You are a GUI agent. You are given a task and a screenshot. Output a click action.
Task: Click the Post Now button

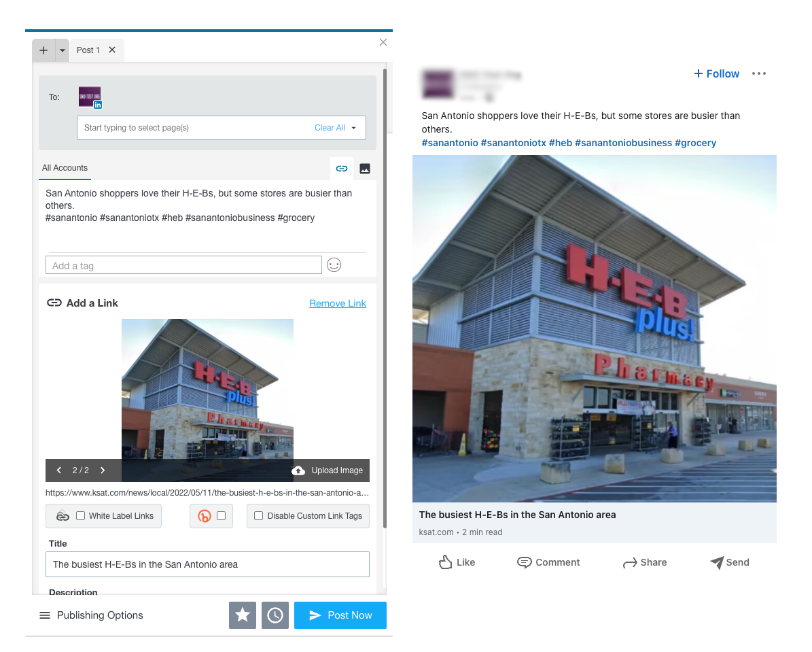point(340,615)
